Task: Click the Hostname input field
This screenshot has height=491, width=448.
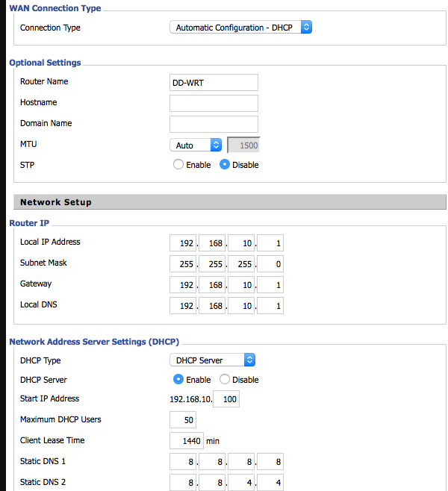Action: tap(214, 103)
